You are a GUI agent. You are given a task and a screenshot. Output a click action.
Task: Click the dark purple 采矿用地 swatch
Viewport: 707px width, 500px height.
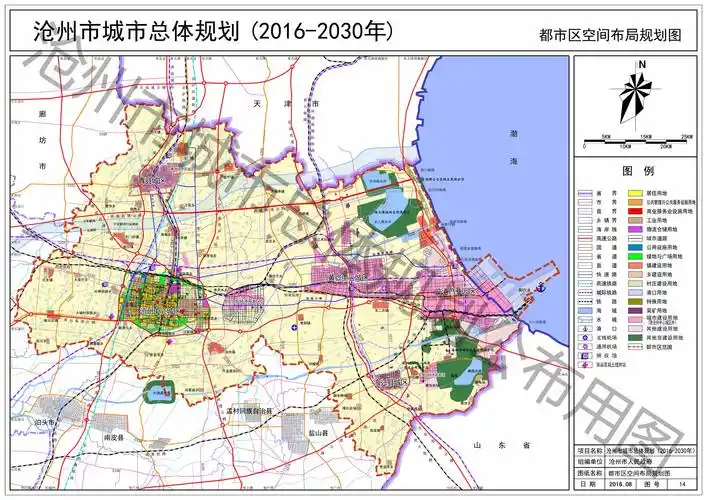click(x=634, y=311)
